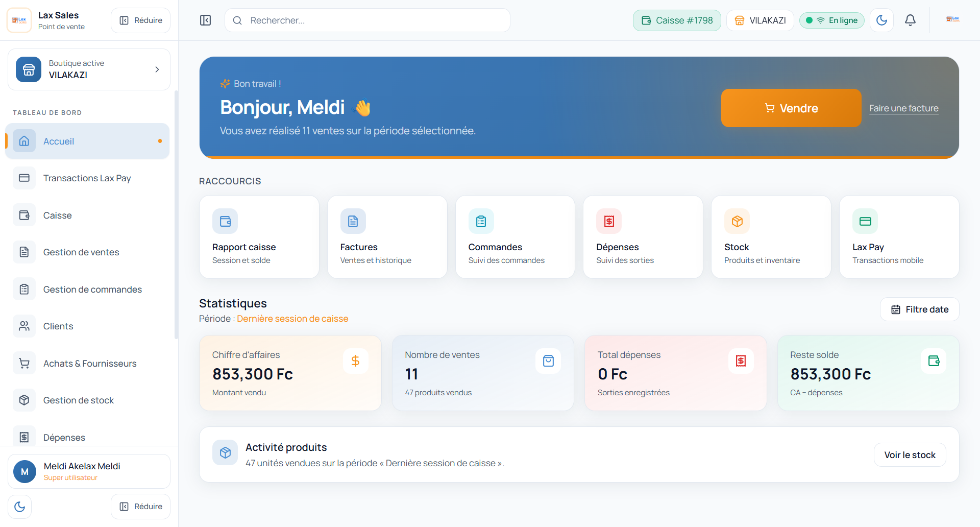Click the store icon in the Boutique active card

click(x=29, y=69)
